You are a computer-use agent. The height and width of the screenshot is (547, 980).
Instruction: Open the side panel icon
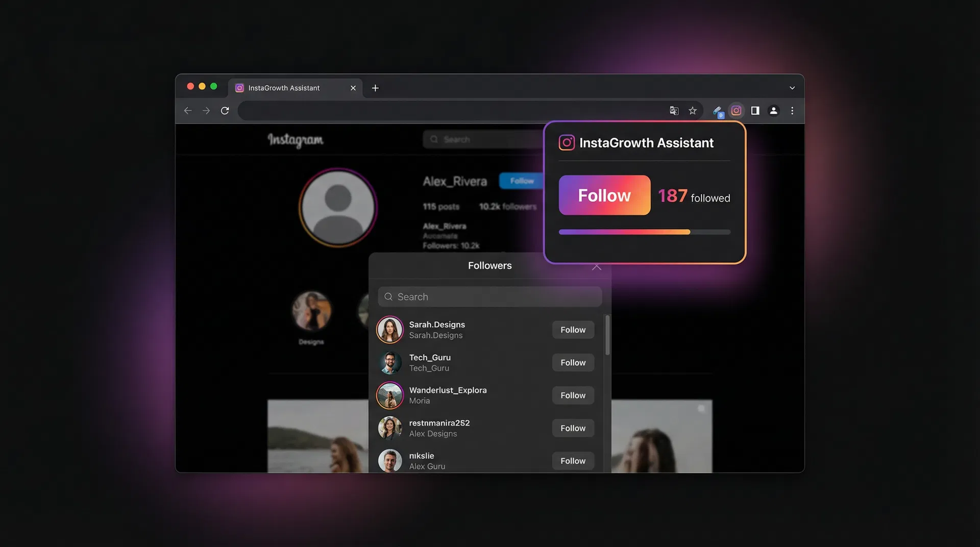755,111
